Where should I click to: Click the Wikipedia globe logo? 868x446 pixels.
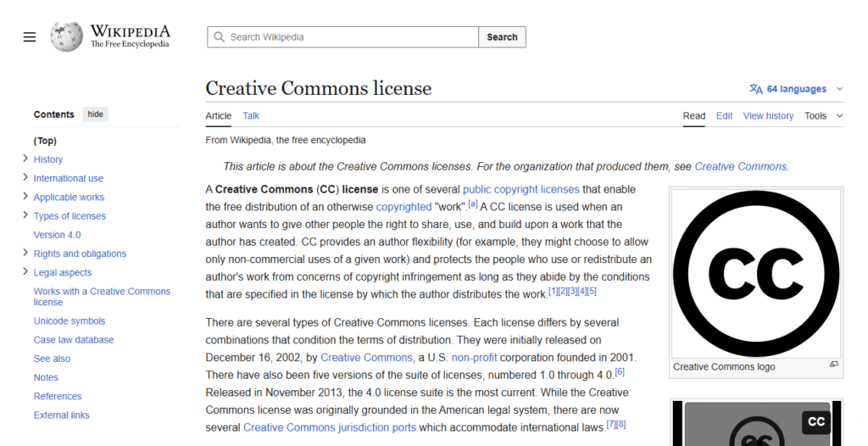[66, 37]
